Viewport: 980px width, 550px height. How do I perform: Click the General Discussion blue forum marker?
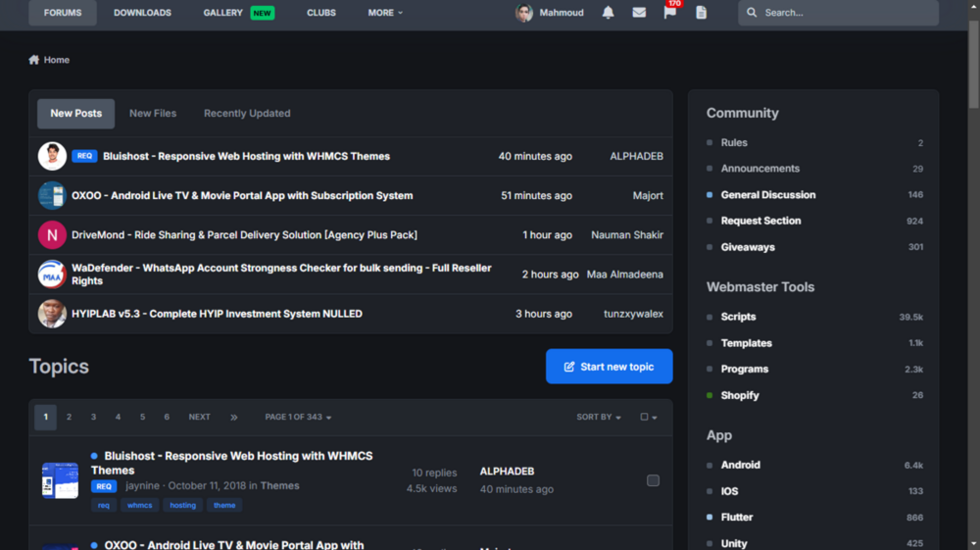tap(710, 195)
